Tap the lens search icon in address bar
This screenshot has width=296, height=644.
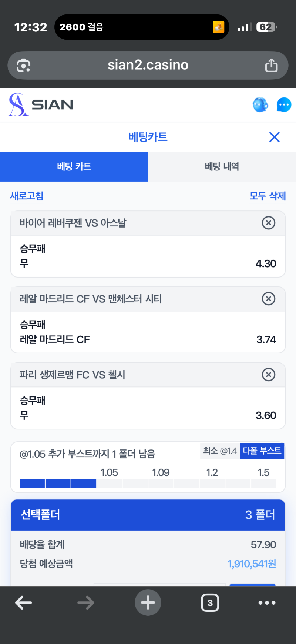24,66
